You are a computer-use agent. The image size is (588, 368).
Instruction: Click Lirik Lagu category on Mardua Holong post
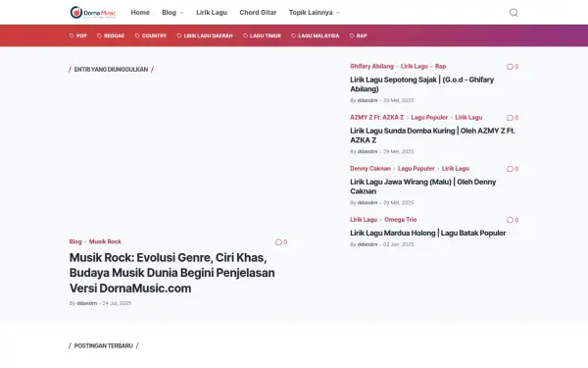tap(364, 219)
